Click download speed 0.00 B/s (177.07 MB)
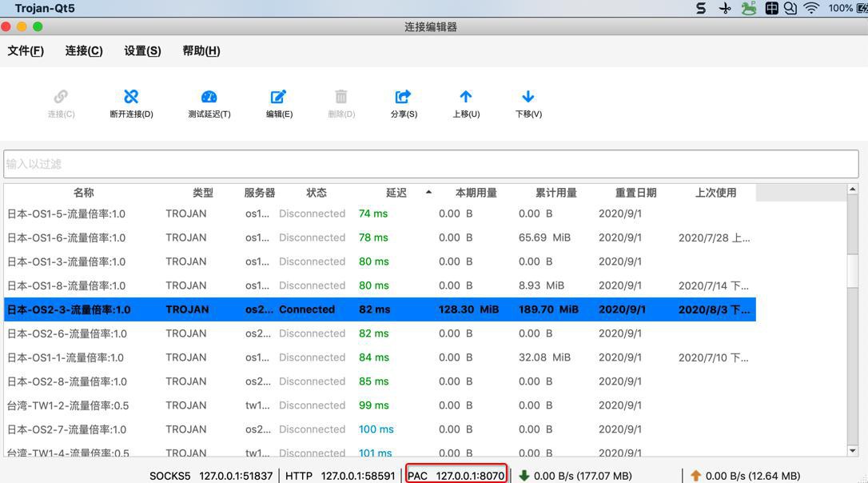The image size is (868, 483). (583, 475)
